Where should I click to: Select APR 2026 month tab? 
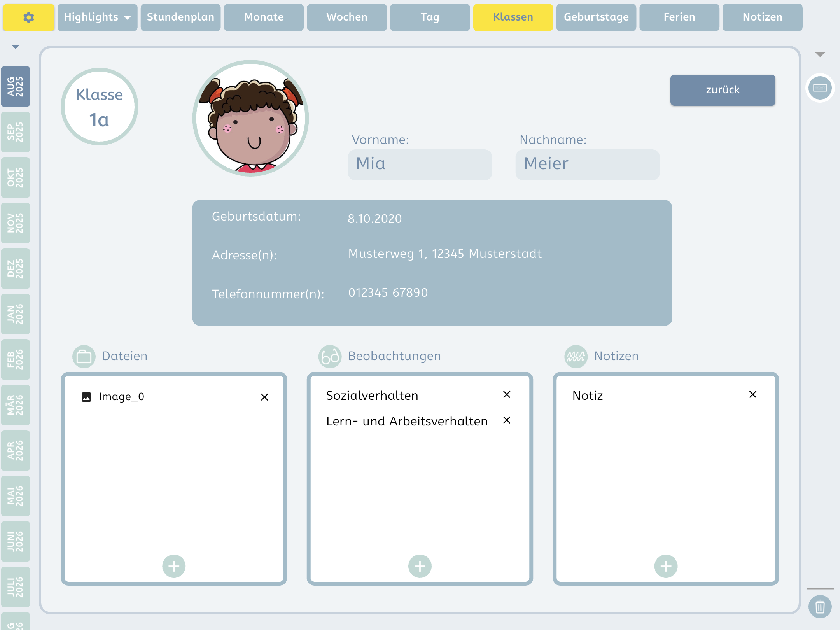point(16,450)
